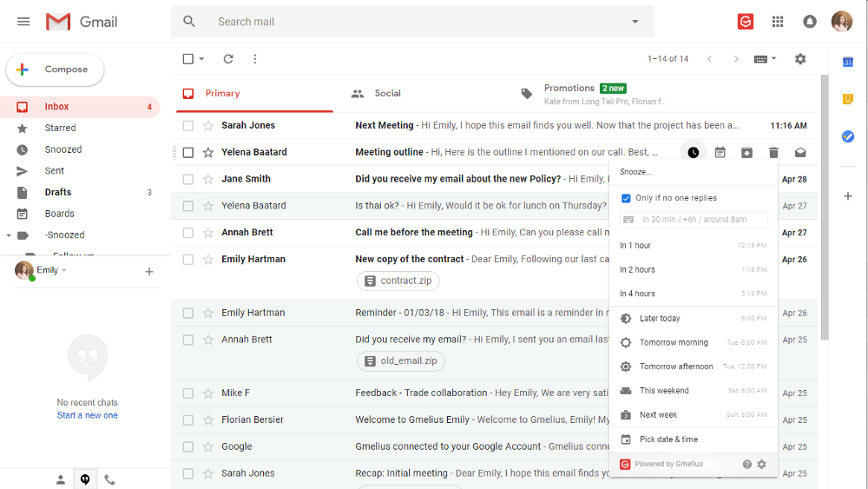Viewport: 868px width, 489px height.
Task: Tick checkbox for Jane Smith email
Action: click(x=188, y=180)
